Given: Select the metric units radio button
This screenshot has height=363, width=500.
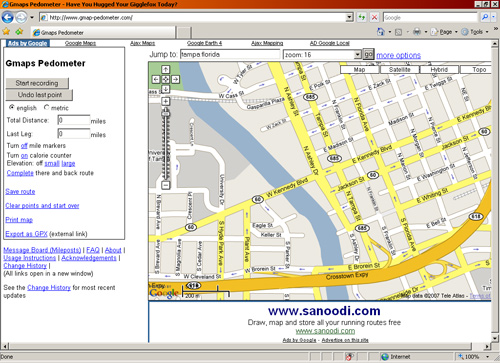Looking at the screenshot, I should (x=46, y=107).
